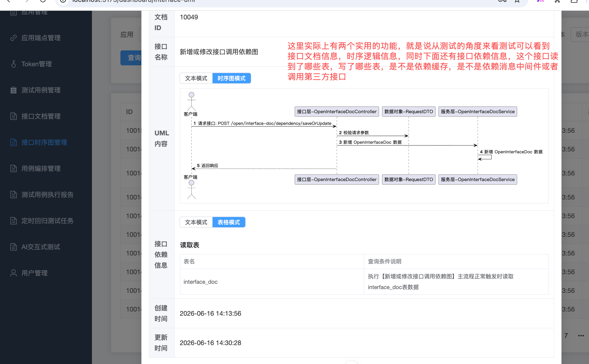
Task: Select 时序图模式 for UML content
Action: tap(231, 78)
